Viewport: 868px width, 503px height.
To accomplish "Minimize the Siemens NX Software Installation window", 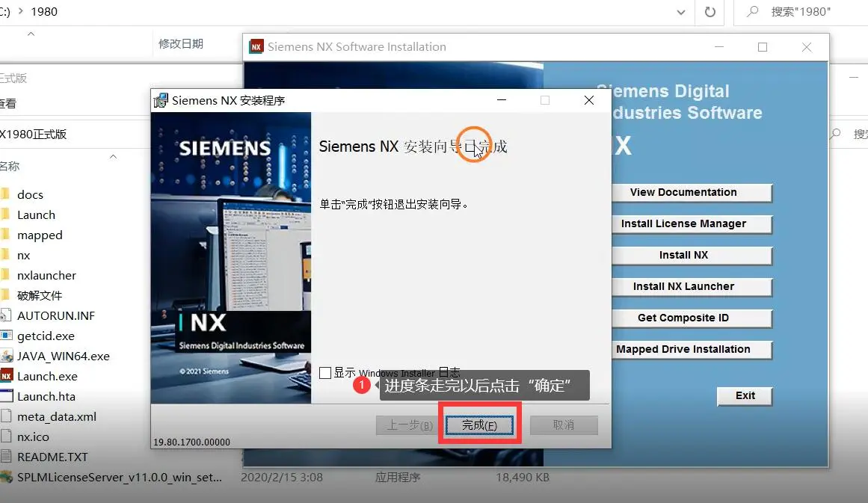I will point(719,47).
